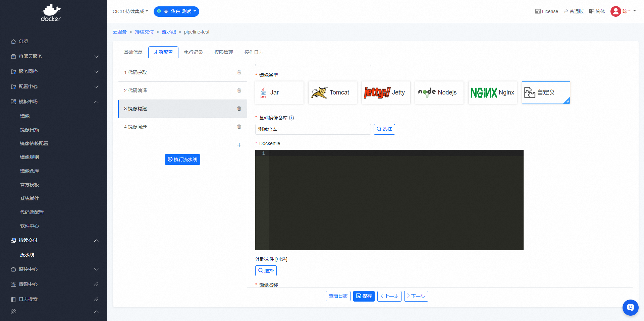Open the 华东-测试 environment dropdown

[176, 11]
